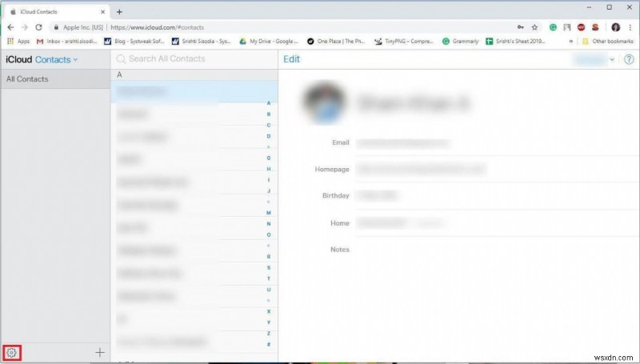Open a new browser tab
The image size is (640, 364).
click(119, 12)
